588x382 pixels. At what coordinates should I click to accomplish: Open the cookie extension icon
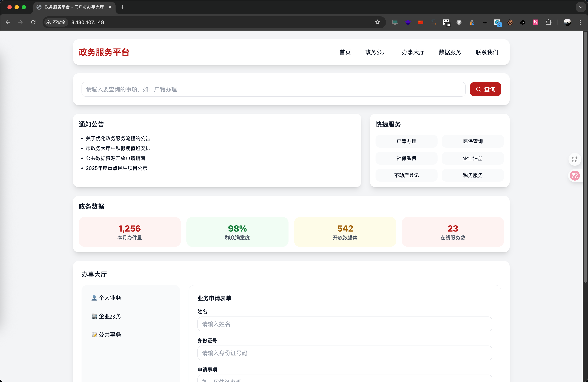pyautogui.click(x=510, y=22)
